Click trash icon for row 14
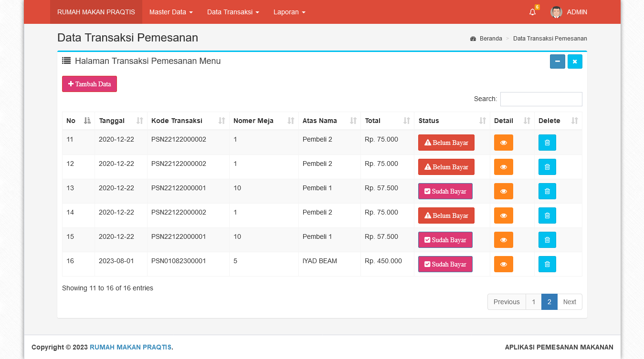644x359 pixels. pos(547,215)
